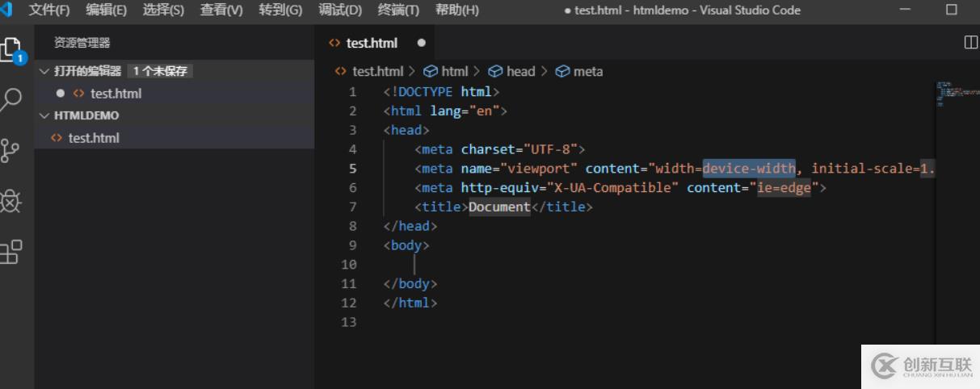Switch to the test.html editor tab
Screen dimensions: 980x389
coord(372,43)
